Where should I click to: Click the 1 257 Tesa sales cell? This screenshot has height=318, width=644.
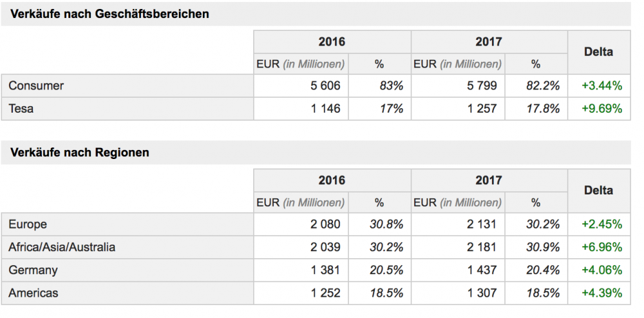(x=482, y=109)
